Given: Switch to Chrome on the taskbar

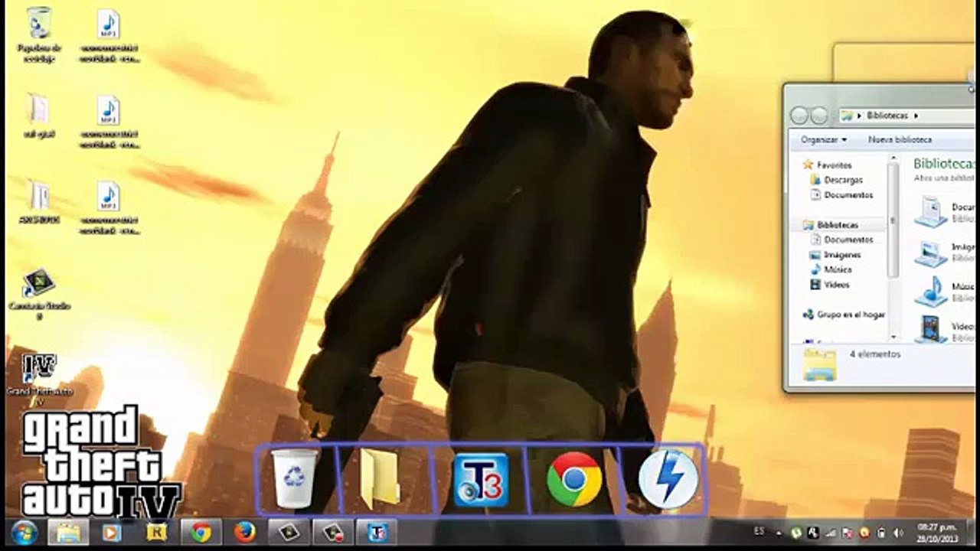Looking at the screenshot, I should (x=201, y=532).
